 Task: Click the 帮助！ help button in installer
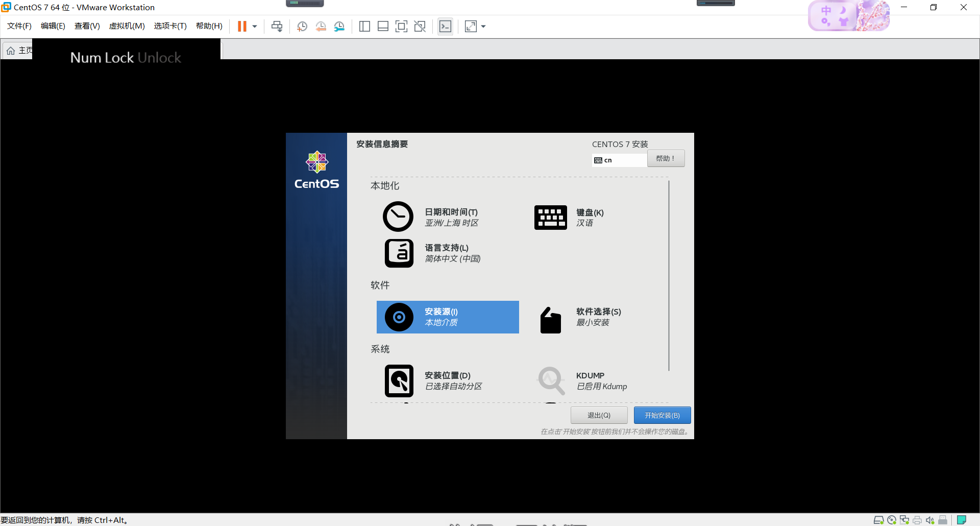pyautogui.click(x=666, y=159)
